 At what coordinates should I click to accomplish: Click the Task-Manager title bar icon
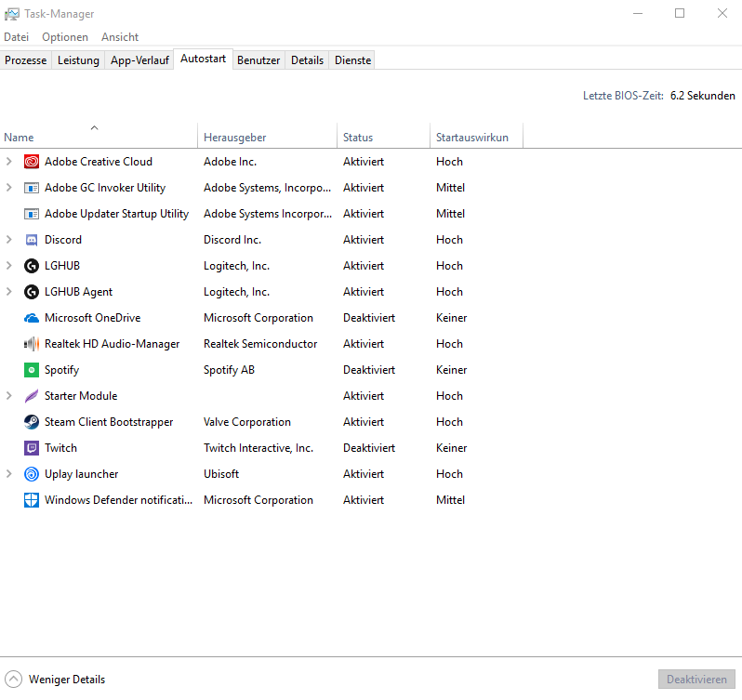tap(12, 14)
